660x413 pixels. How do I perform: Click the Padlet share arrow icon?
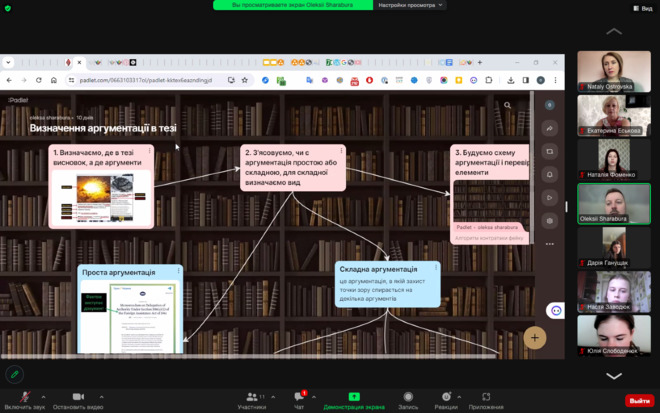[x=549, y=128]
